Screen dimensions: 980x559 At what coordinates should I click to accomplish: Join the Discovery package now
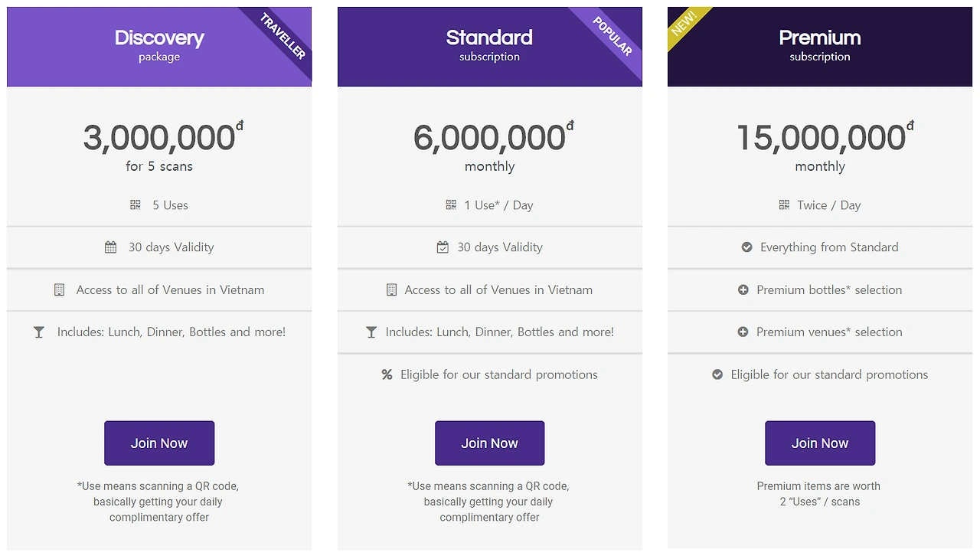pos(159,443)
